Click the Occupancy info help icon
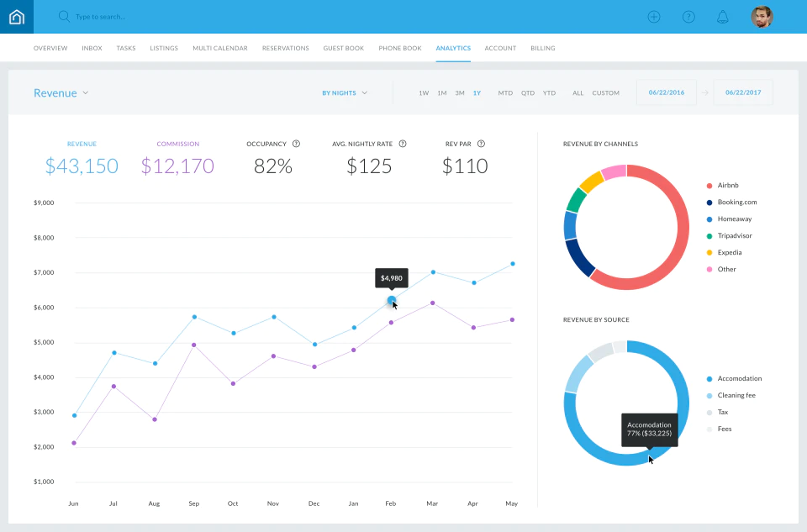Screen dimensions: 807x532 [296, 144]
